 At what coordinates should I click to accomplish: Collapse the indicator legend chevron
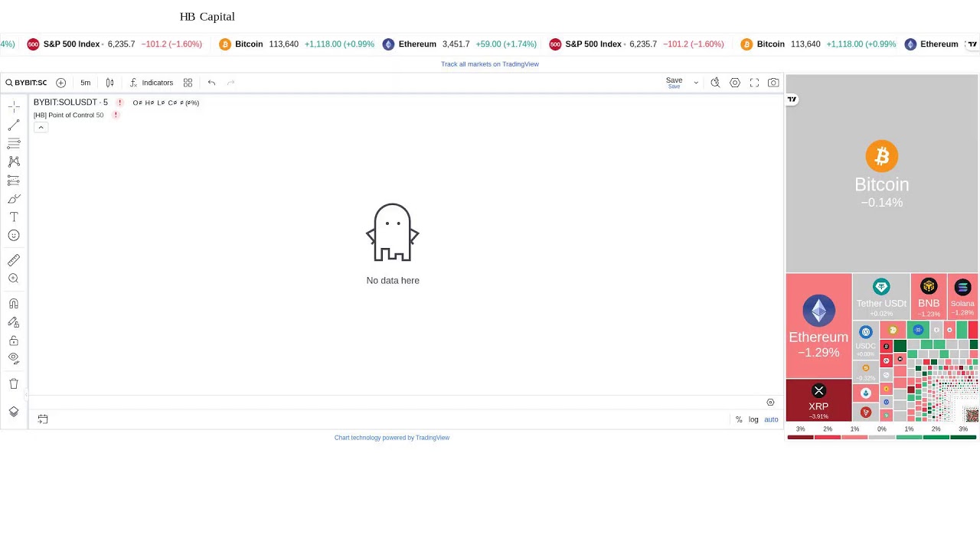[x=41, y=127]
